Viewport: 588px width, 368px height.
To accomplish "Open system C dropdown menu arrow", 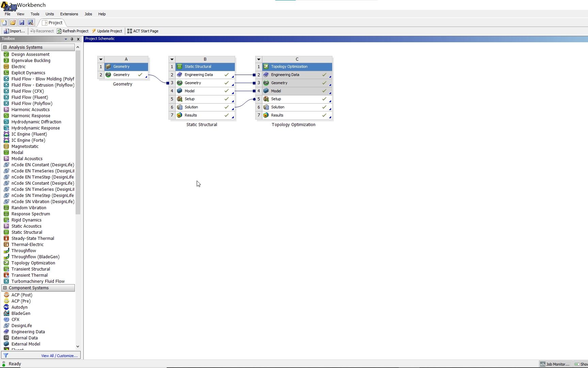I will 259,59.
